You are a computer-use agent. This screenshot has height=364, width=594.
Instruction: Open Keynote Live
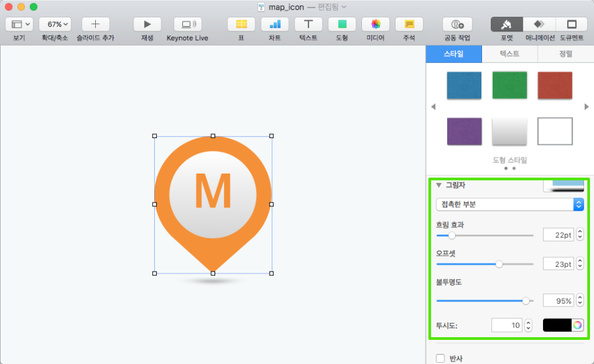click(188, 24)
